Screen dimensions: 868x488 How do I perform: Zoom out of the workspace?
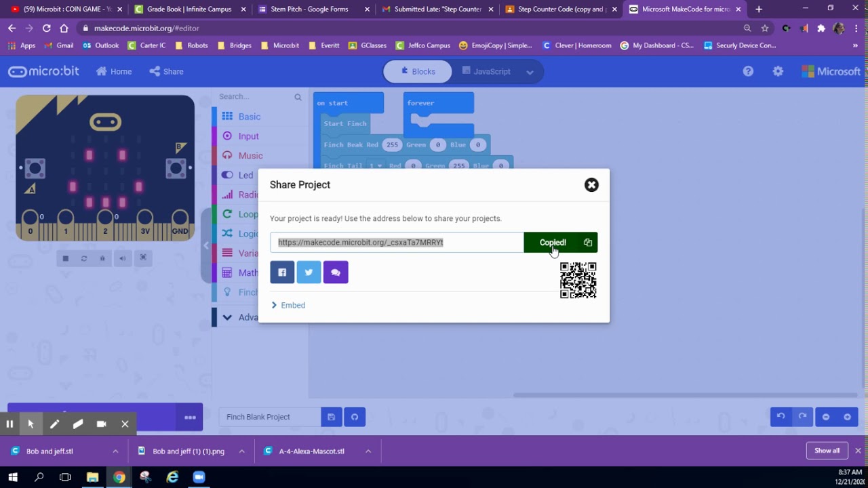point(826,417)
